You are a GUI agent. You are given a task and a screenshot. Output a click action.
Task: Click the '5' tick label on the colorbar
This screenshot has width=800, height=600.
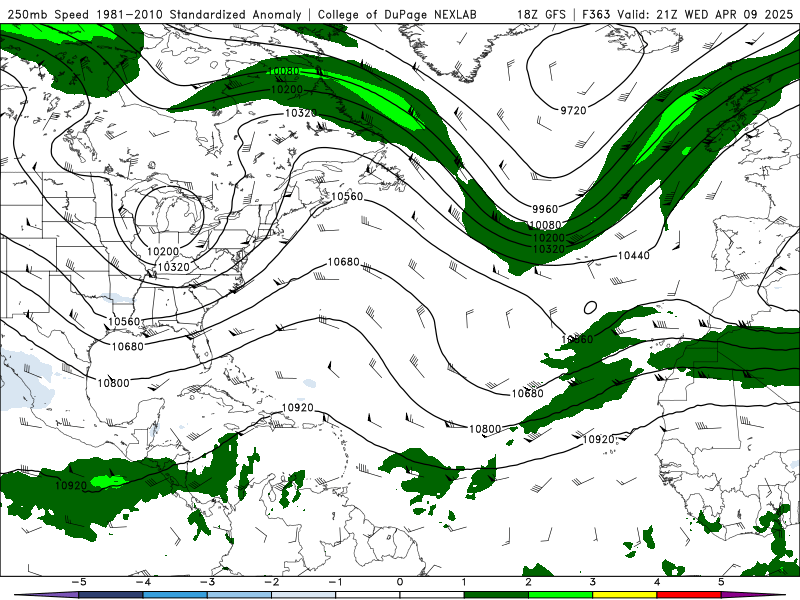(x=721, y=582)
